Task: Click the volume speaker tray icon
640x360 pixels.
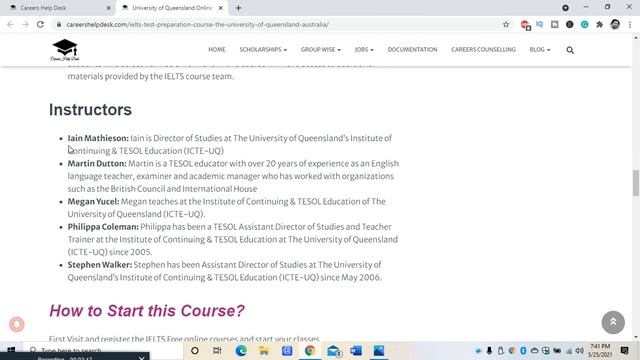Action: [x=580, y=351]
